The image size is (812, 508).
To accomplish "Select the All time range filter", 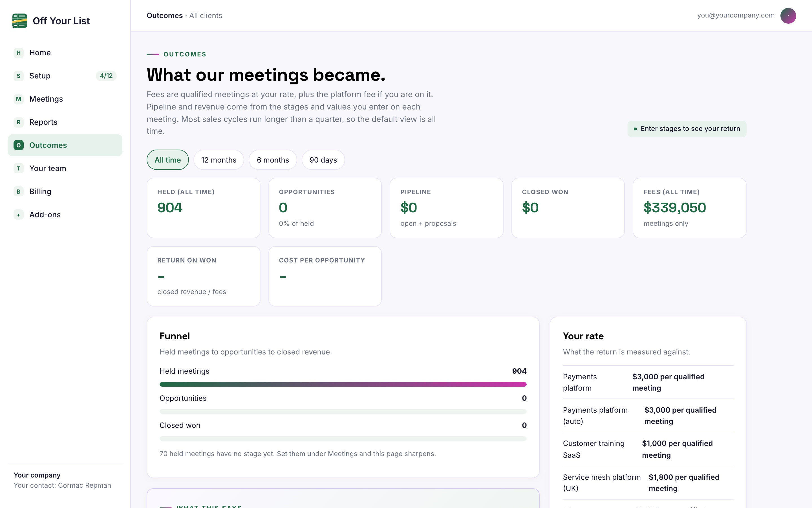I will pyautogui.click(x=167, y=160).
